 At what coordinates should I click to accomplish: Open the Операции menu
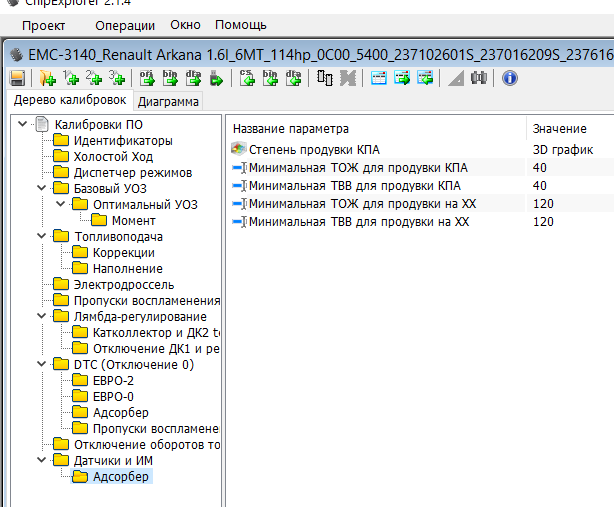click(125, 24)
